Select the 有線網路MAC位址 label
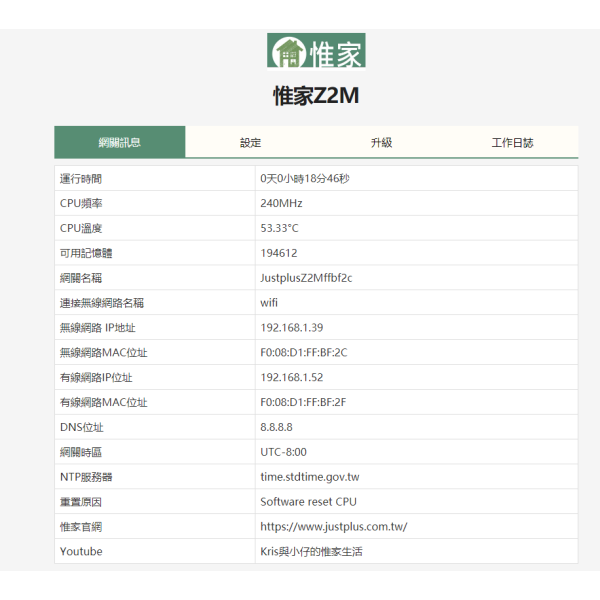Viewport: 600px width, 600px height. click(103, 402)
